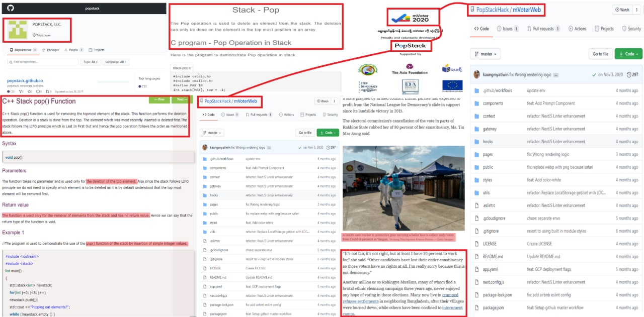Click the Find a repository search field
The height and width of the screenshot is (317, 644).
click(43, 62)
